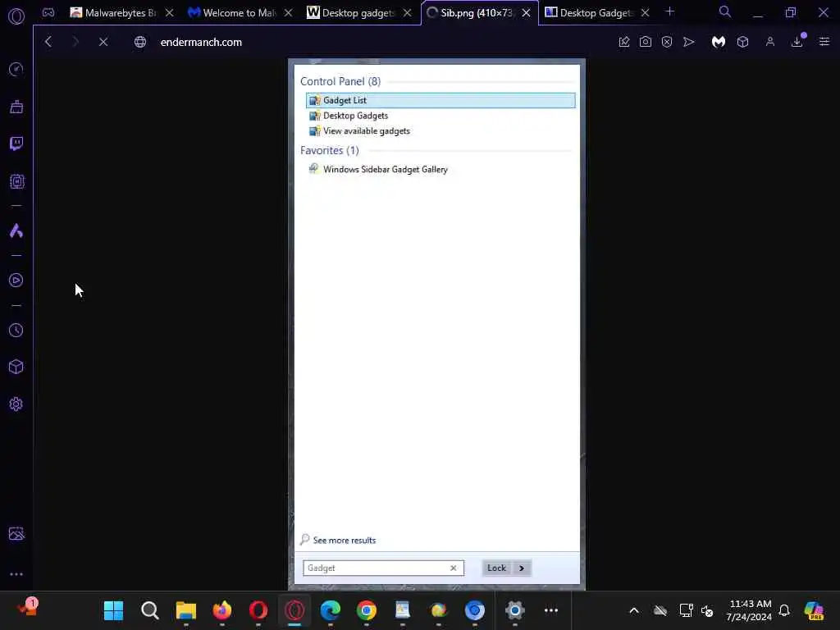Image resolution: width=840 pixels, height=630 pixels.
Task: Open the Player icon in sidebar
Action: click(16, 281)
